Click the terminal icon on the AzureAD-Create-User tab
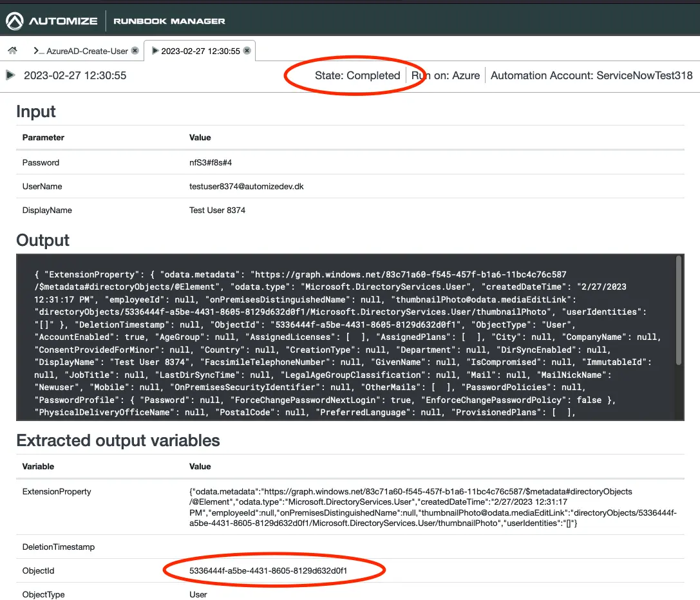This screenshot has height=600, width=700. click(39, 51)
